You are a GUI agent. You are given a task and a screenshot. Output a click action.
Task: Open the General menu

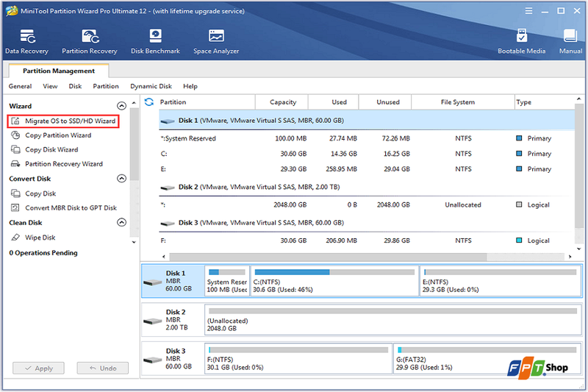21,86
